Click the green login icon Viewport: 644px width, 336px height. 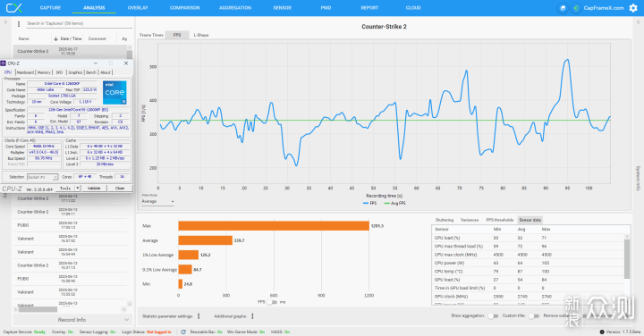point(575,8)
